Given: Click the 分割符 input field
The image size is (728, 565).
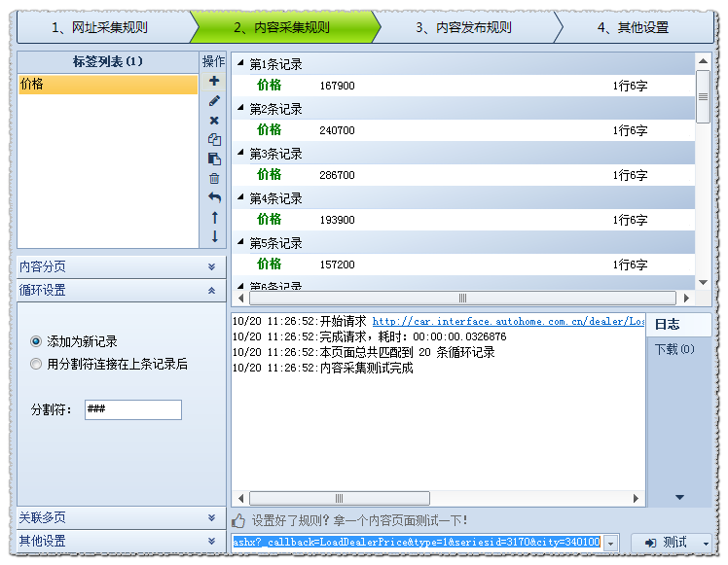Looking at the screenshot, I should (x=132, y=409).
